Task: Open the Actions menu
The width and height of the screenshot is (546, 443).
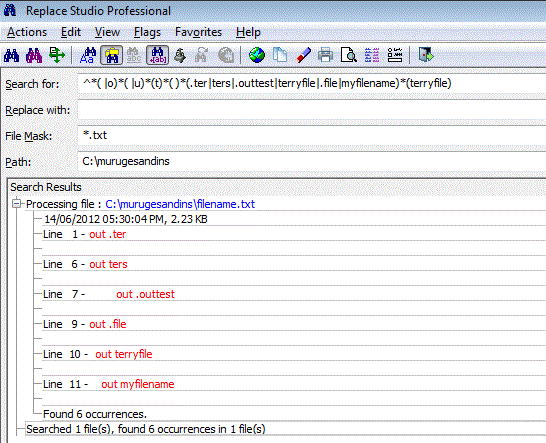Action: (x=27, y=32)
